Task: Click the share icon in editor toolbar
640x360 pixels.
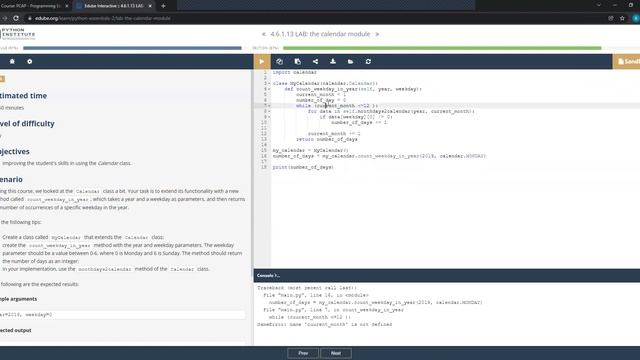Action: coord(315,62)
